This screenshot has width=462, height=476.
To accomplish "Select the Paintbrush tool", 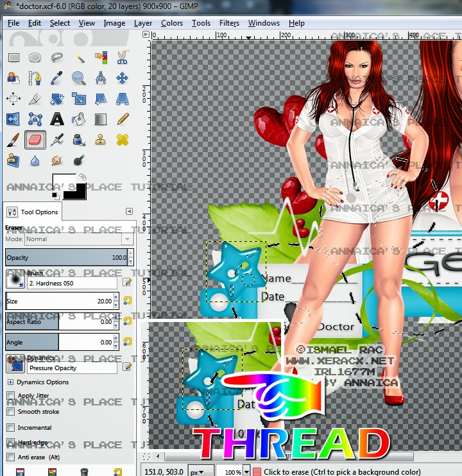I will [x=13, y=140].
